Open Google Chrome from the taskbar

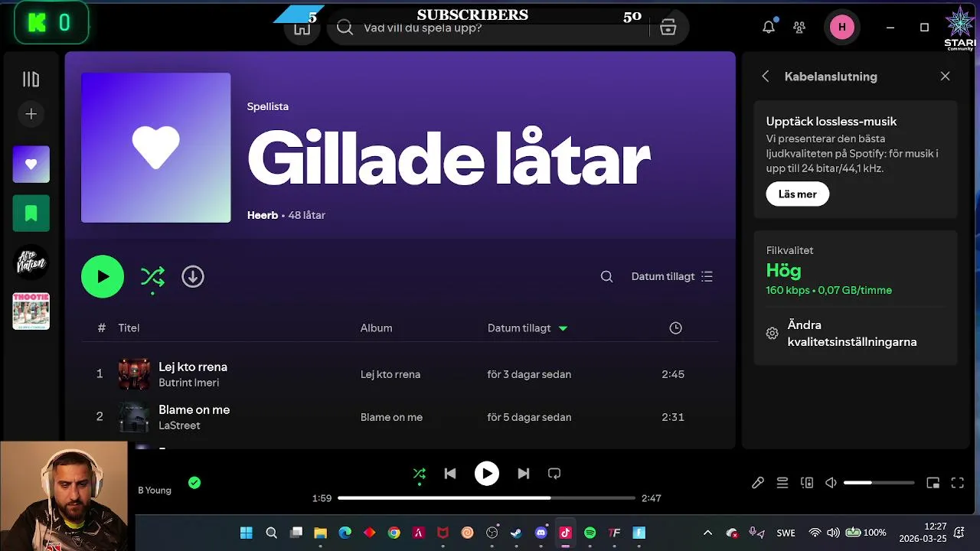coord(394,533)
